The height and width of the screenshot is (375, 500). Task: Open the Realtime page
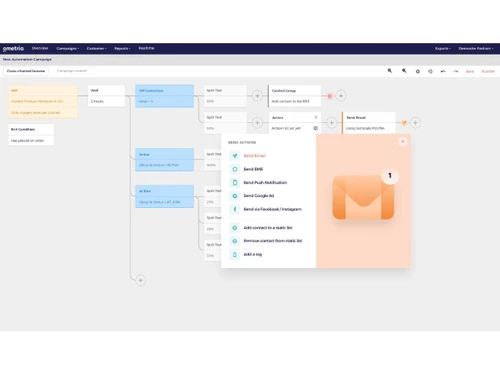click(146, 48)
